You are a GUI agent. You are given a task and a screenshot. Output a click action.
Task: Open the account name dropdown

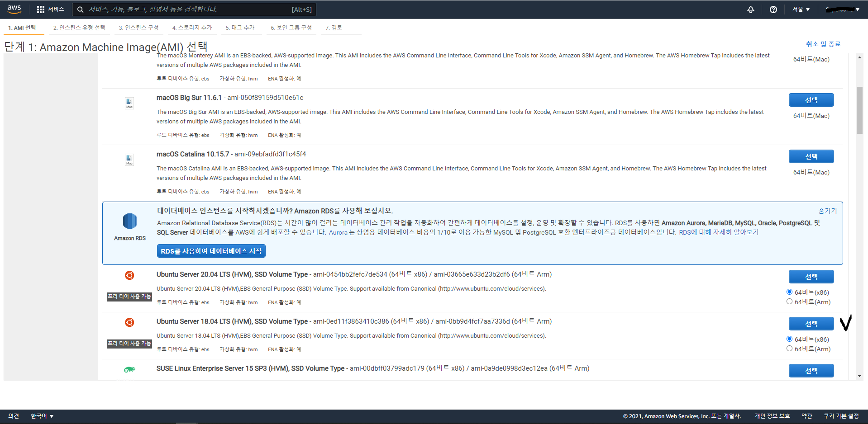point(842,9)
